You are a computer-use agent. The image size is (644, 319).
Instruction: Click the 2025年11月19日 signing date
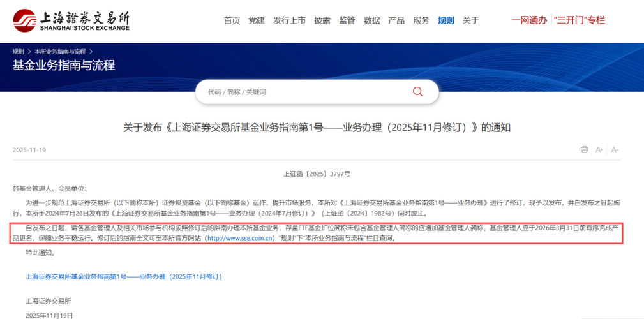[49, 315]
